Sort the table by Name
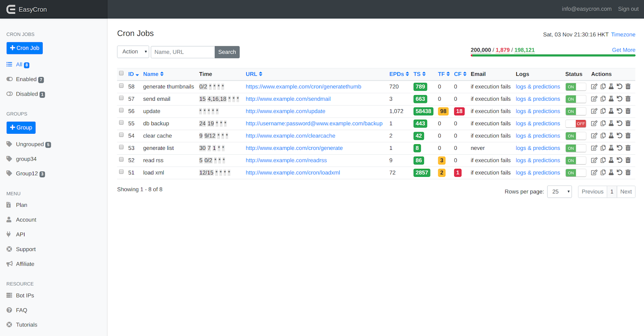 [153, 74]
